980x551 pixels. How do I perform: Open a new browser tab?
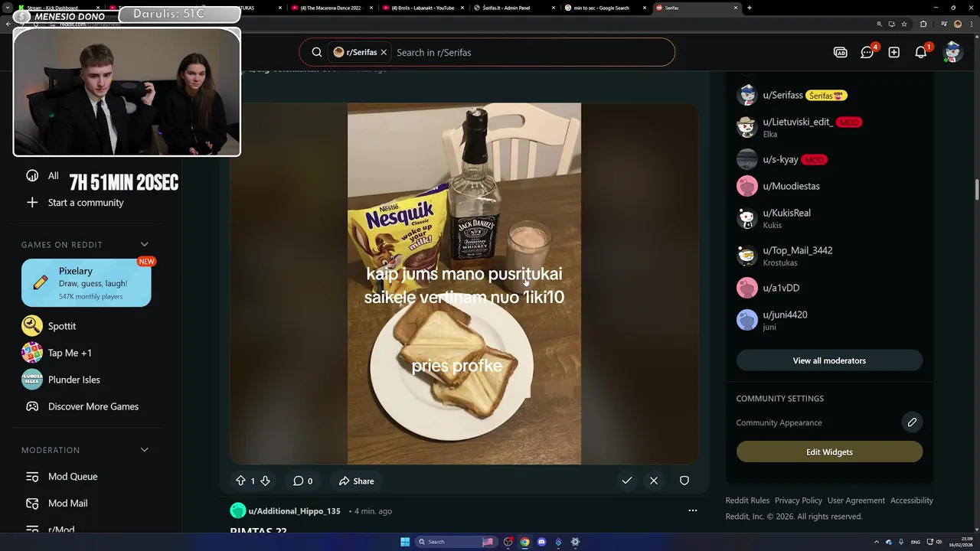(749, 8)
